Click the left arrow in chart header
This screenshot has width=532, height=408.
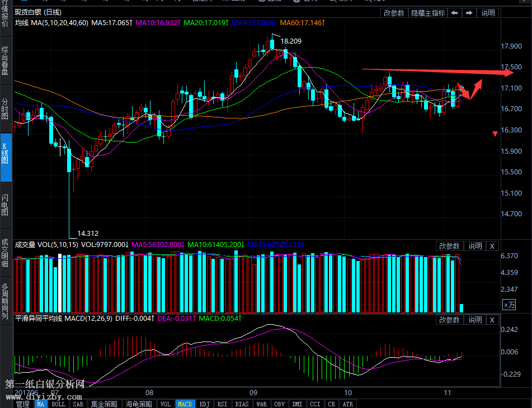(454, 13)
